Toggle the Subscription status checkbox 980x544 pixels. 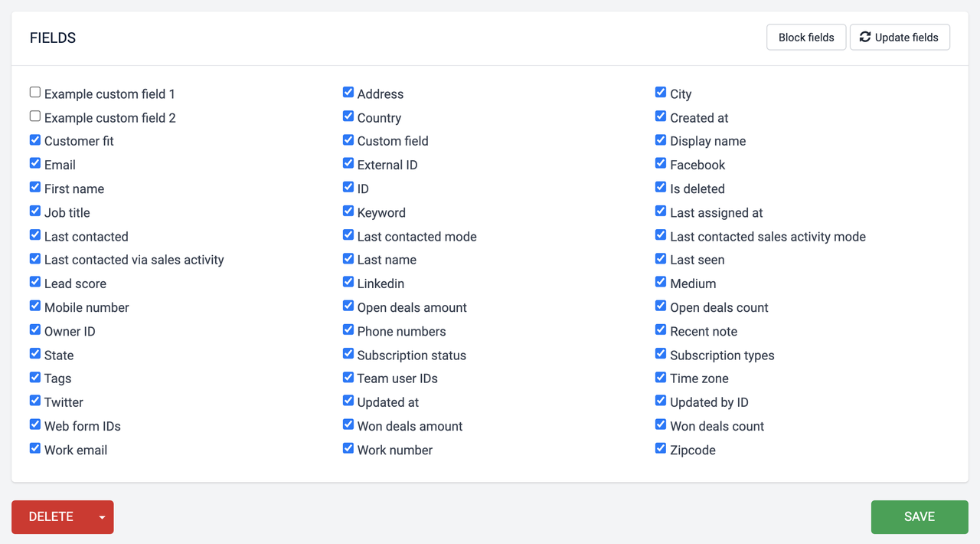(x=348, y=354)
